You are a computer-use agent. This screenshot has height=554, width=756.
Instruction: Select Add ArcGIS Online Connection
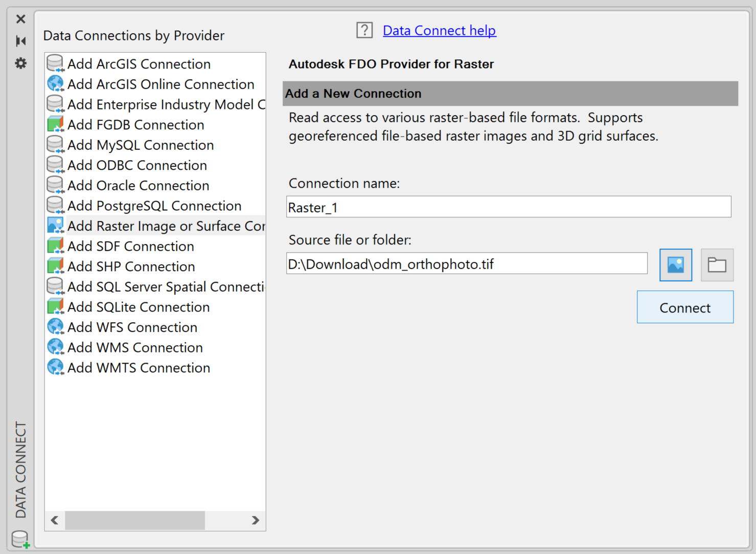161,83
